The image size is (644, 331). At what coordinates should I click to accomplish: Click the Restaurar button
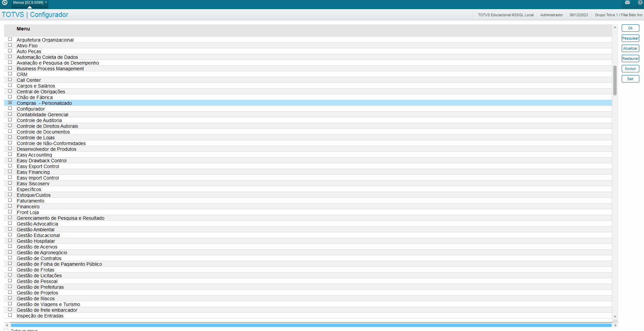click(630, 58)
